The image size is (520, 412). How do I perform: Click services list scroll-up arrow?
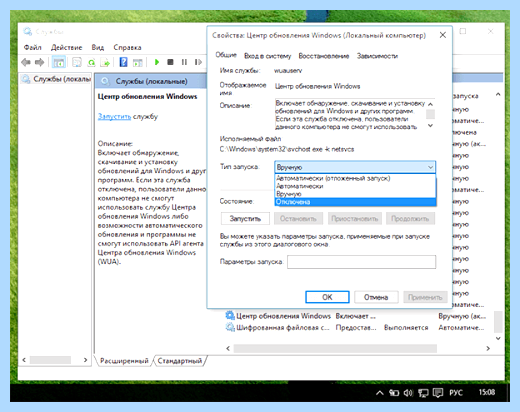coord(498,94)
